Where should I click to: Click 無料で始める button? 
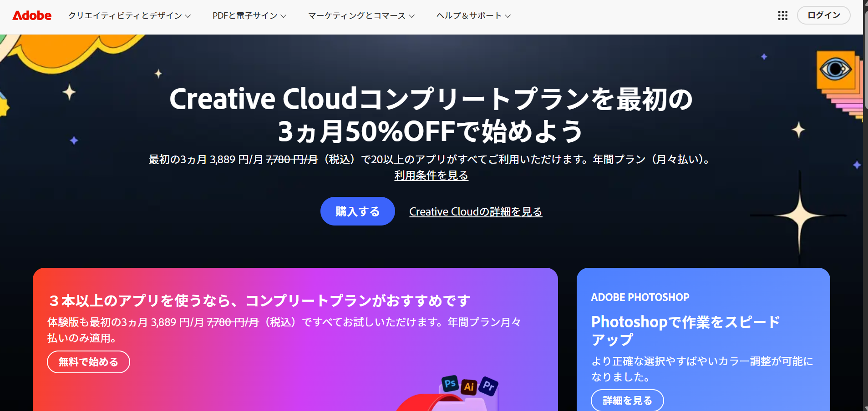[x=88, y=362]
